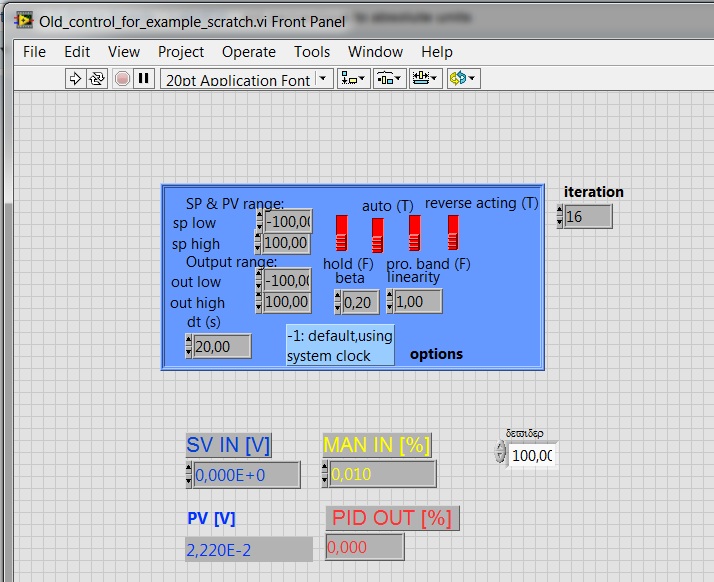714x582 pixels.
Task: Open the File menu
Action: click(34, 52)
